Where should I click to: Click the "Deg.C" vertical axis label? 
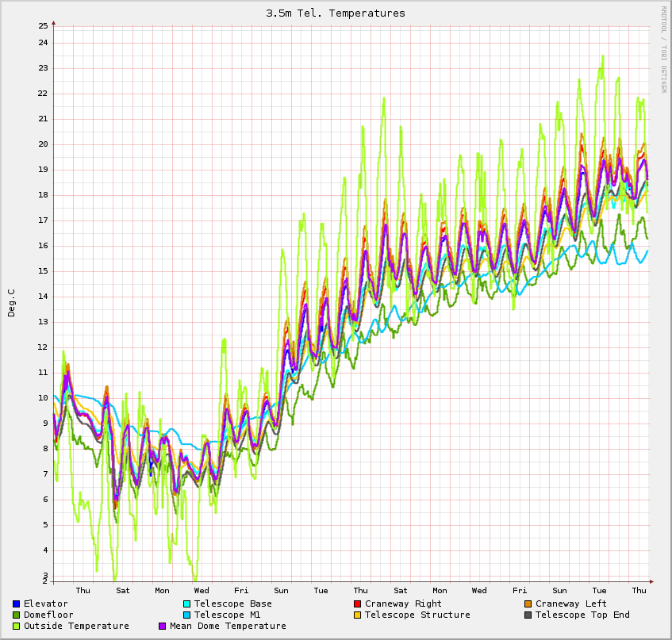pyautogui.click(x=11, y=303)
